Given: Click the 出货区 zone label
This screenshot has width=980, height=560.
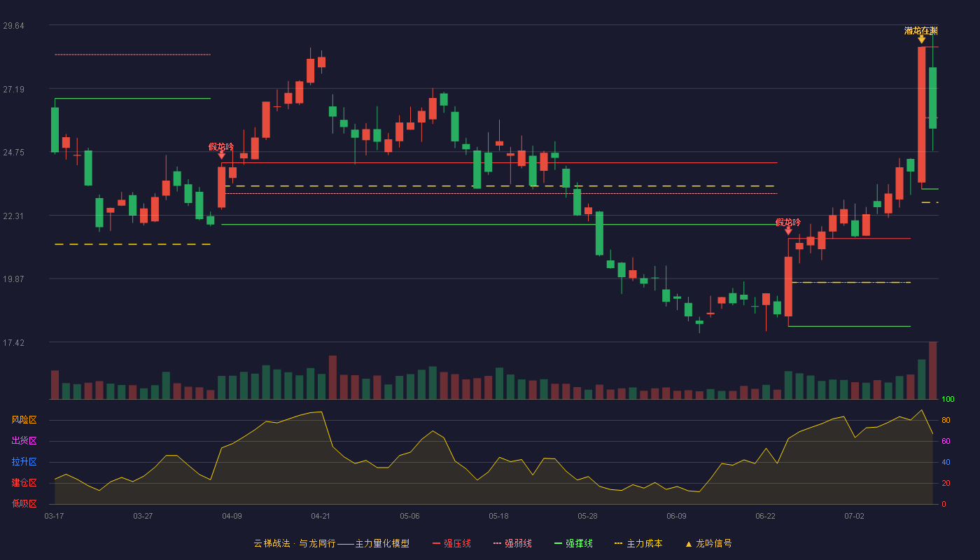Looking at the screenshot, I should pyautogui.click(x=24, y=441).
